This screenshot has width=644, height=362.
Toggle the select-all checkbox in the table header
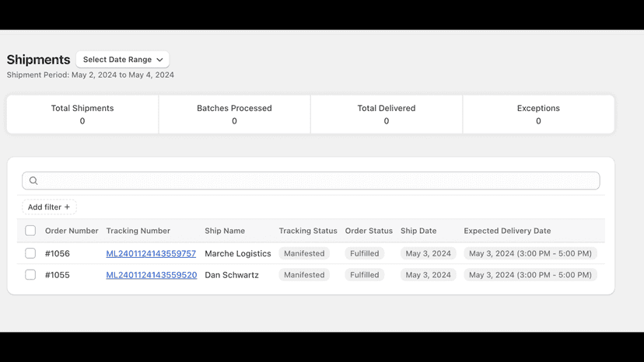pos(30,231)
